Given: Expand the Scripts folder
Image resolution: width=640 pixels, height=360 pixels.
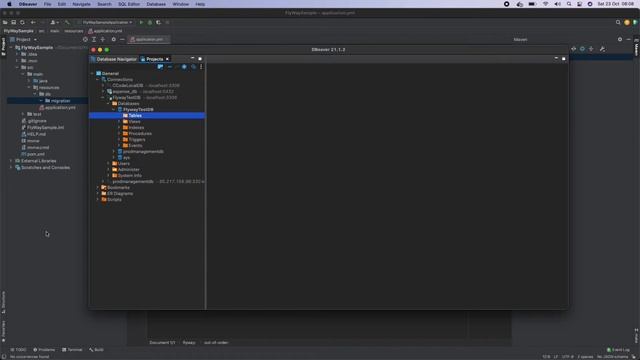Looking at the screenshot, I should click(x=98, y=200).
